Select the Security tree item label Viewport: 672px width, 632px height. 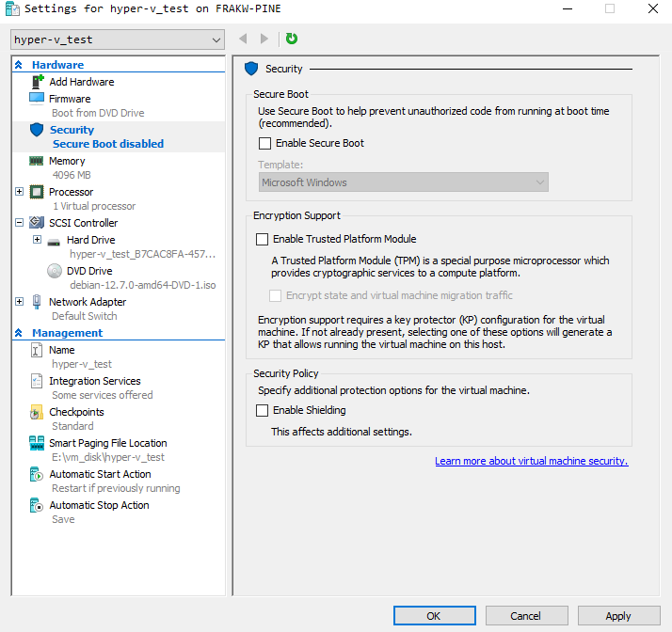pos(72,130)
